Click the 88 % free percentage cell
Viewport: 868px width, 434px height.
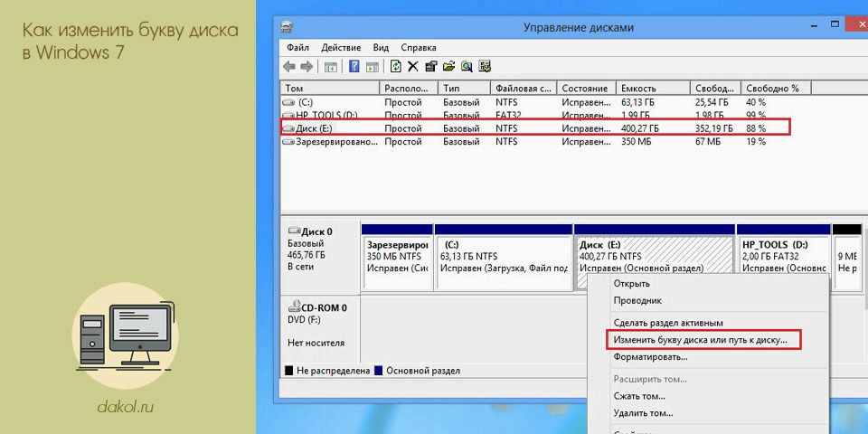tap(756, 128)
